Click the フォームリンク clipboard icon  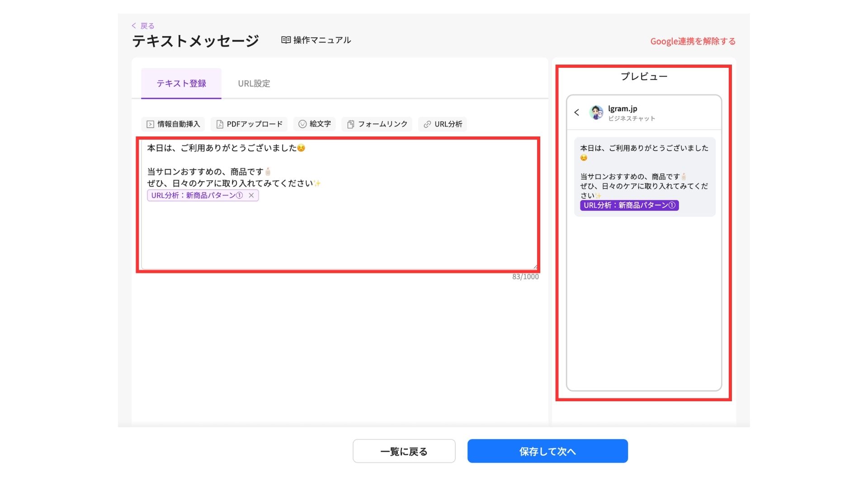click(x=350, y=124)
